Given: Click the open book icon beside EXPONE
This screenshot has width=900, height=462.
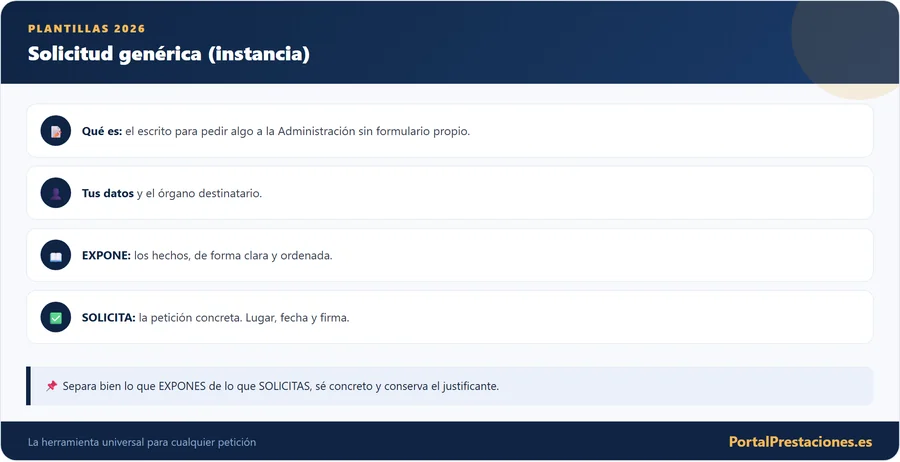Looking at the screenshot, I should [x=56, y=255].
